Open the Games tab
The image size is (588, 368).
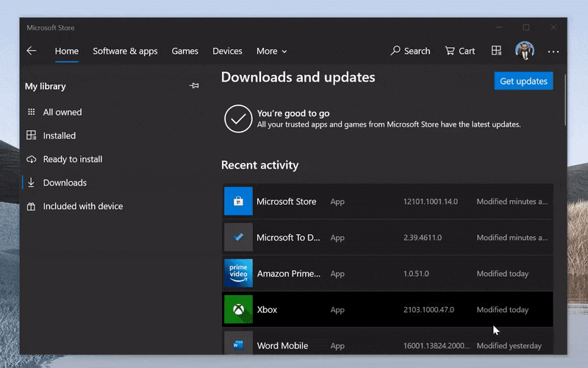click(x=185, y=51)
